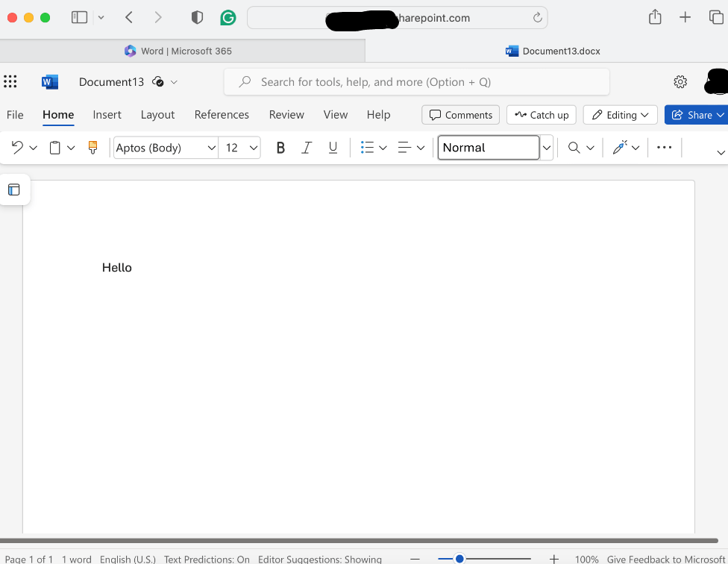
Task: Expand the bullets style dropdown arrow
Action: coord(383,148)
